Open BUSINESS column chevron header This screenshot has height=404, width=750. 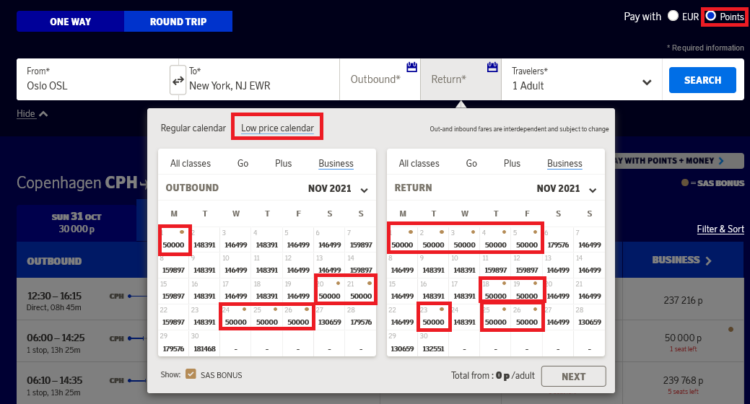[x=682, y=260]
